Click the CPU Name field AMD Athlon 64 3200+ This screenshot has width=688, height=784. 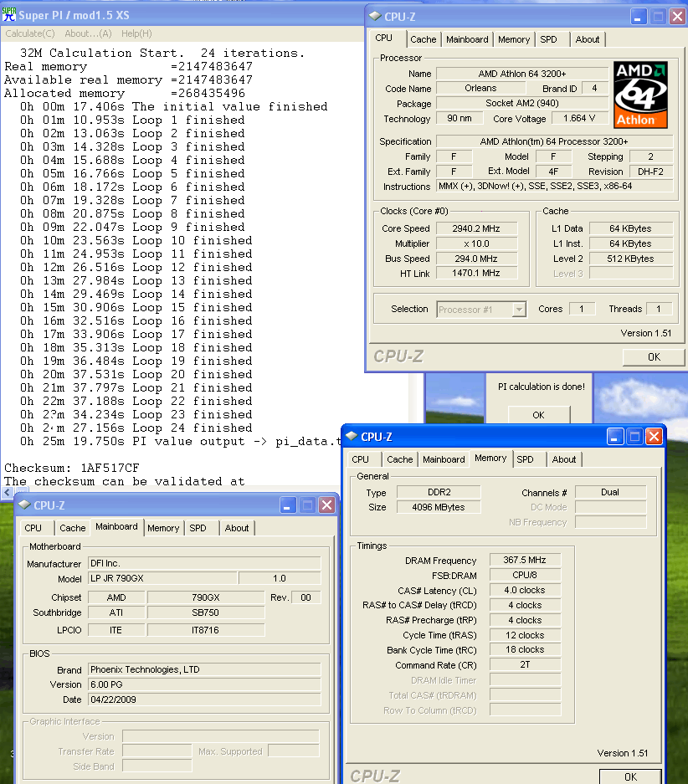522,74
